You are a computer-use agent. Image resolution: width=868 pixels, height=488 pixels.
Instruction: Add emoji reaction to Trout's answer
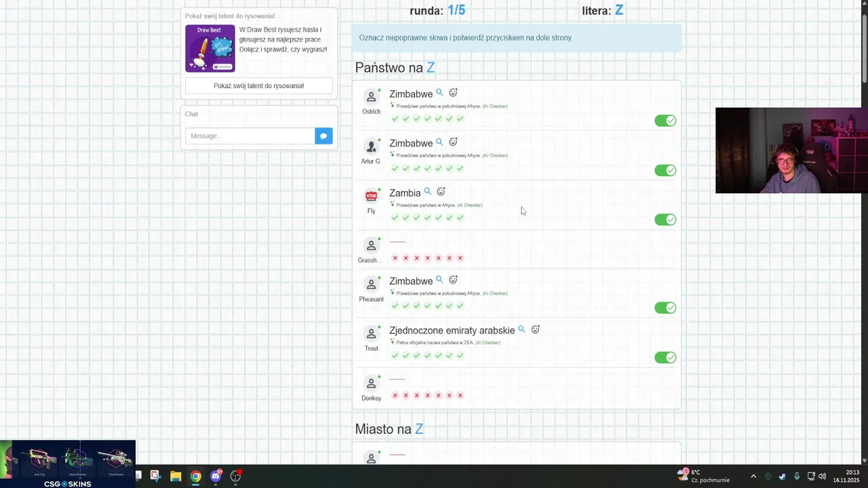(x=535, y=329)
